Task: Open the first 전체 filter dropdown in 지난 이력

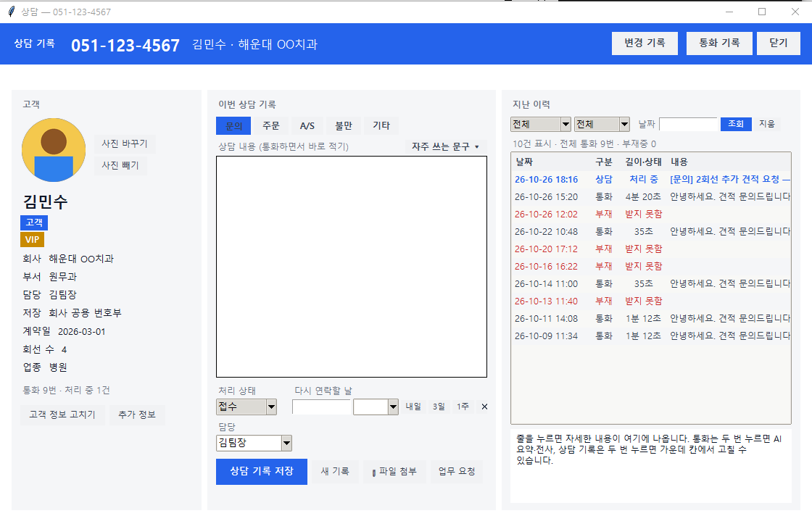Action: [541, 124]
